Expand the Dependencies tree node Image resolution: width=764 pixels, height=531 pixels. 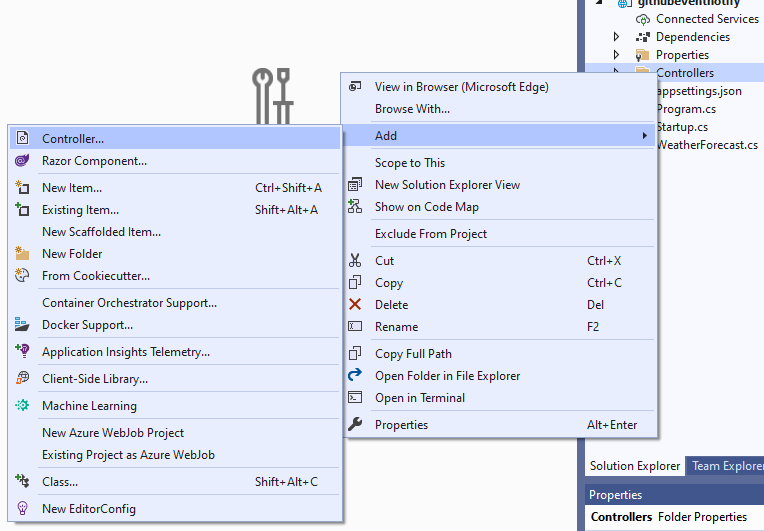coord(616,37)
